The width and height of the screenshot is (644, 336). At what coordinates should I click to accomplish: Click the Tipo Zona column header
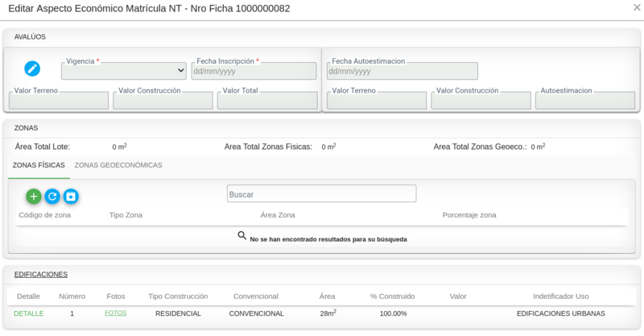point(126,216)
